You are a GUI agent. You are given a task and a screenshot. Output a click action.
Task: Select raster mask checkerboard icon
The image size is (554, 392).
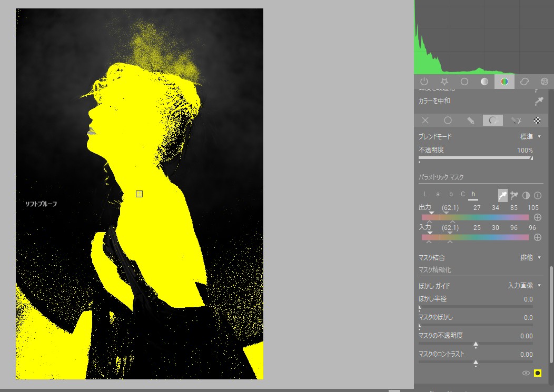coord(537,120)
